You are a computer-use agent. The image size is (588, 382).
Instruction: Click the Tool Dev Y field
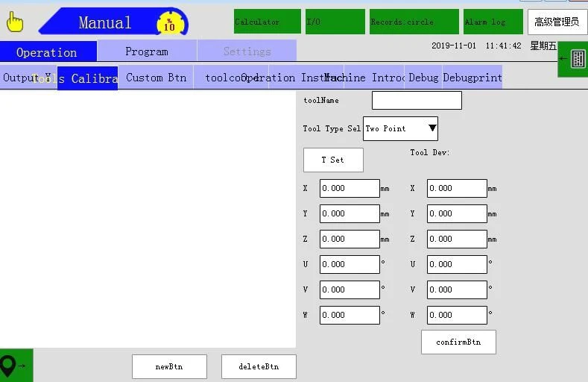(457, 213)
